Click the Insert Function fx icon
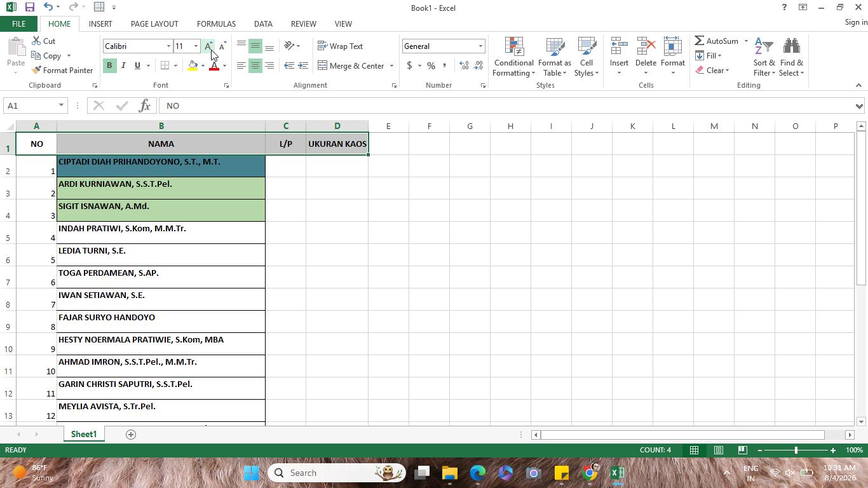 144,105
